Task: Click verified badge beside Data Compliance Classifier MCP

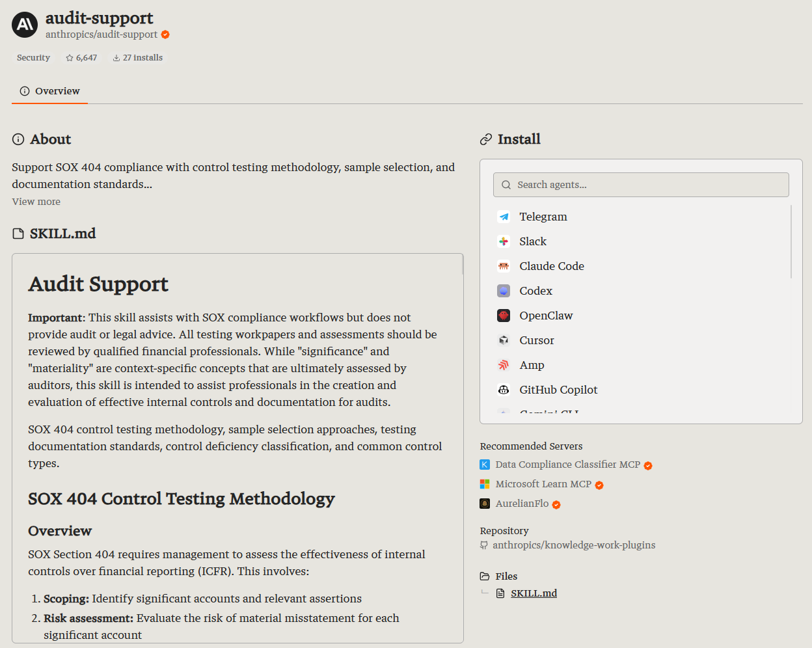Action: coord(648,466)
